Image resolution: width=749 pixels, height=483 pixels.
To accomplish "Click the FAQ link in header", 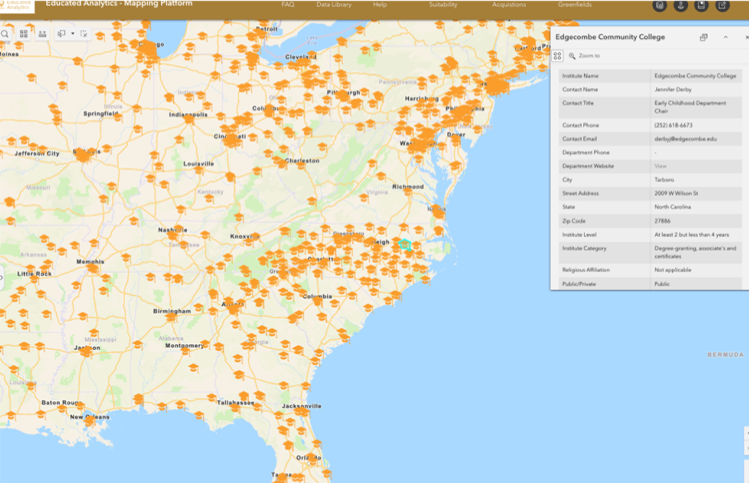I will tap(288, 5).
